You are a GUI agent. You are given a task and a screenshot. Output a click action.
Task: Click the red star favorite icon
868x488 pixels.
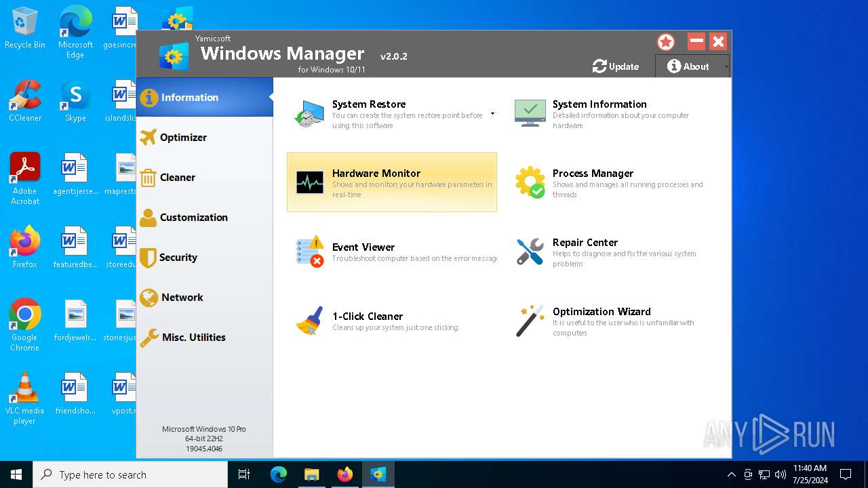click(x=666, y=42)
